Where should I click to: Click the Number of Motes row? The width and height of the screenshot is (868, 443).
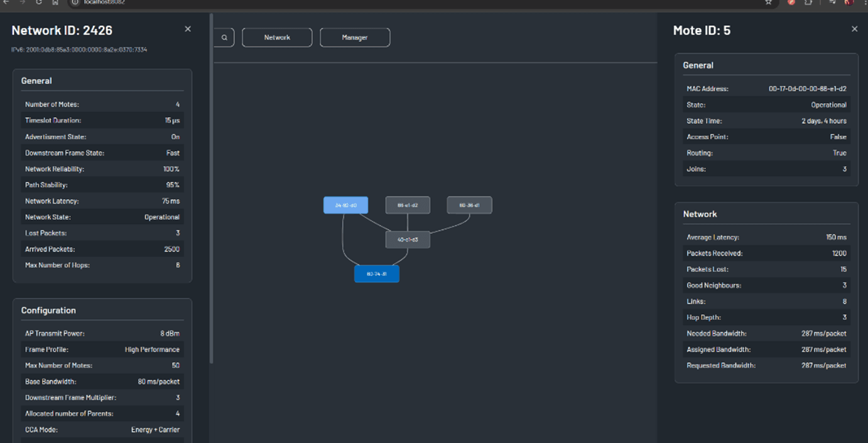click(102, 104)
